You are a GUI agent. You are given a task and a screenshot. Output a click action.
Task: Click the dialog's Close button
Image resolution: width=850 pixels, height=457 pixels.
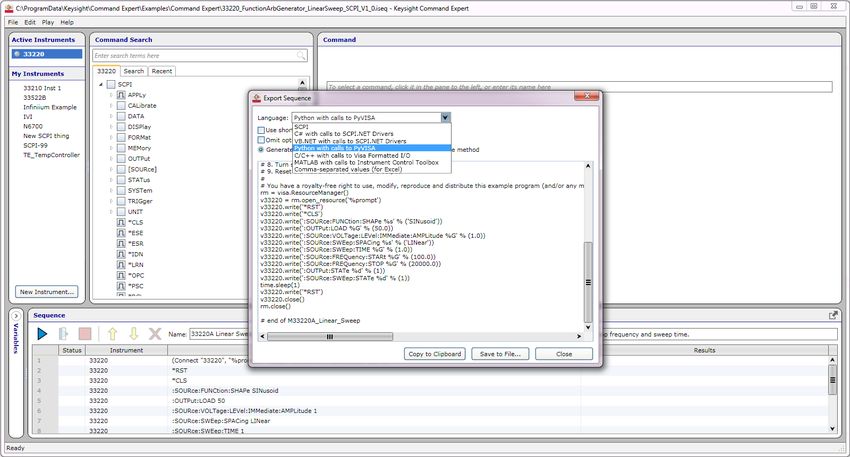click(564, 353)
